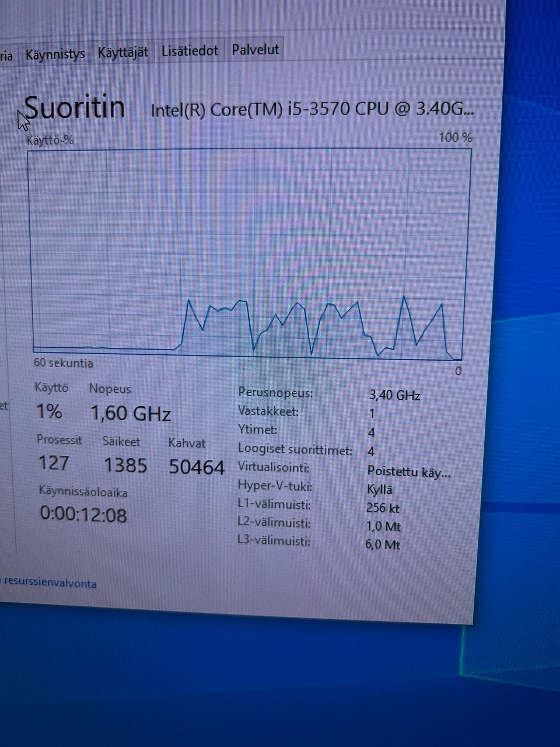Image resolution: width=560 pixels, height=747 pixels.
Task: Select the 1% usage value
Action: [49, 412]
